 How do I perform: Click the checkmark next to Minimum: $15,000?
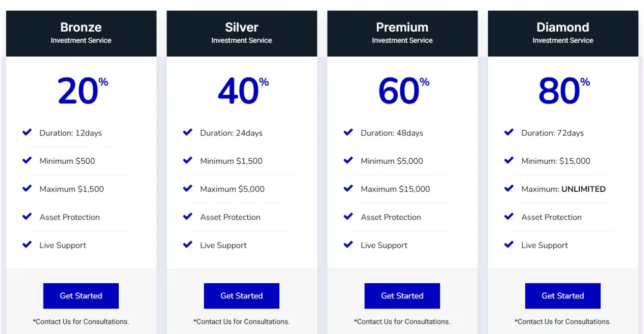509,161
